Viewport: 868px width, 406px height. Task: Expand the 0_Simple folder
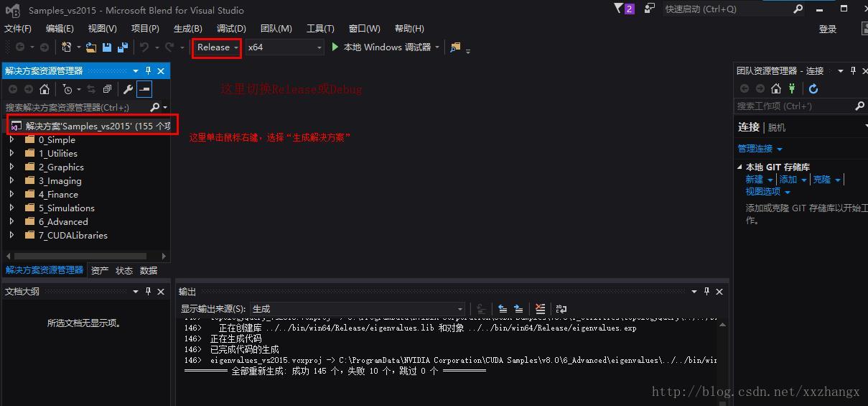[x=11, y=139]
